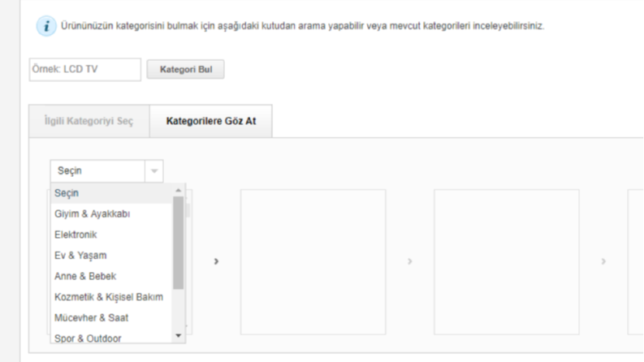Select the Elektronik category
The image size is (644, 362).
(111, 235)
